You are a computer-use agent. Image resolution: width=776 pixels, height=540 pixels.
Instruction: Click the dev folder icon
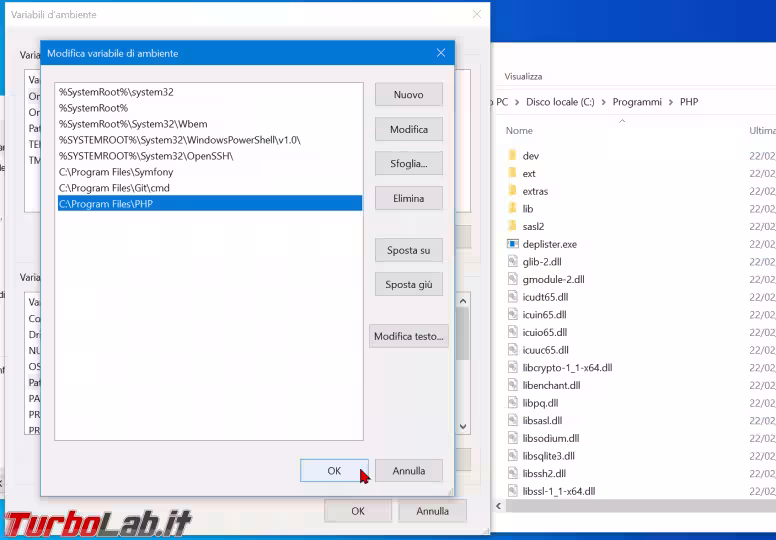tap(512, 156)
